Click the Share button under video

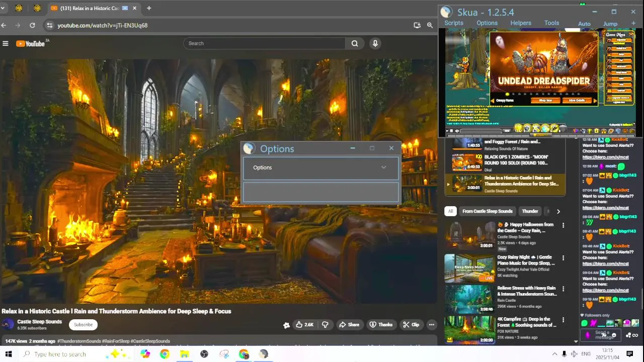pyautogui.click(x=349, y=325)
